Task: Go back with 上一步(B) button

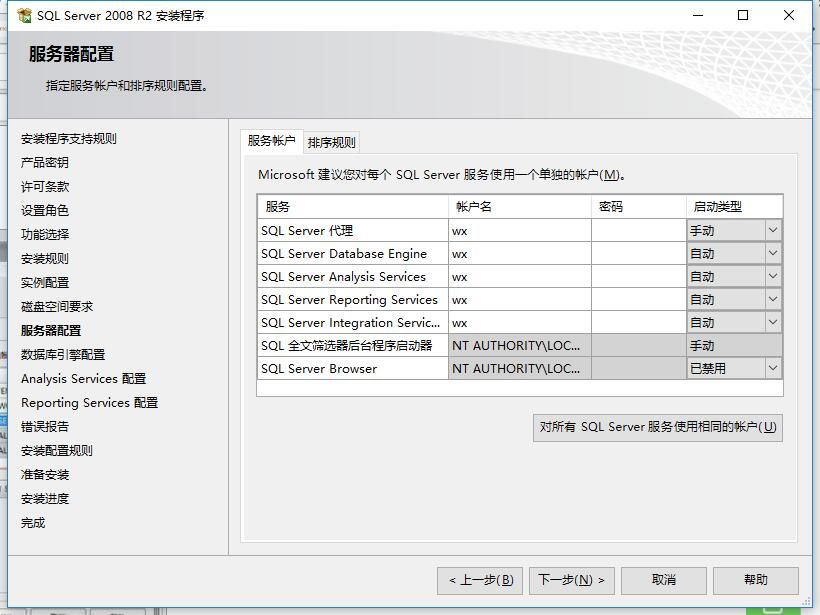Action: (x=480, y=580)
